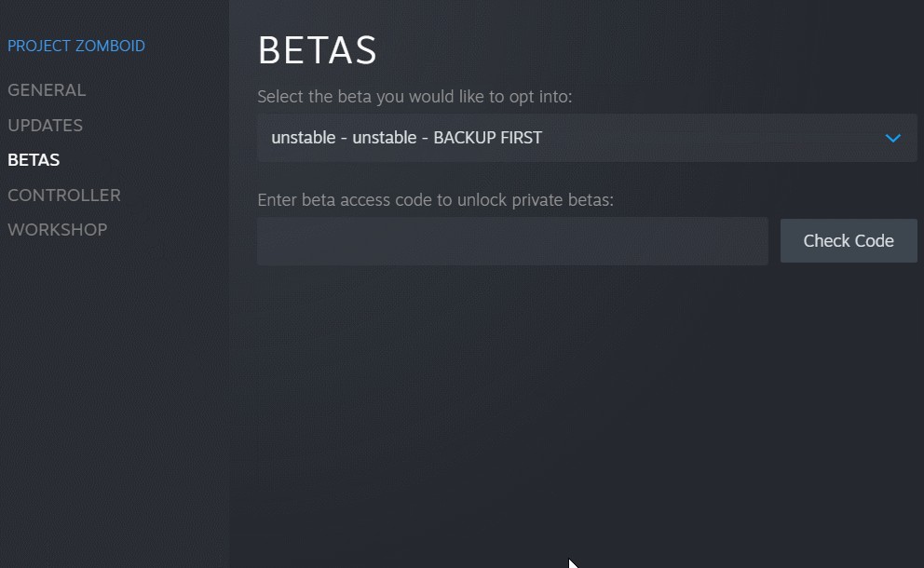Click the large BETAS page heading
Image resolution: width=924 pixels, height=568 pixels.
click(317, 50)
